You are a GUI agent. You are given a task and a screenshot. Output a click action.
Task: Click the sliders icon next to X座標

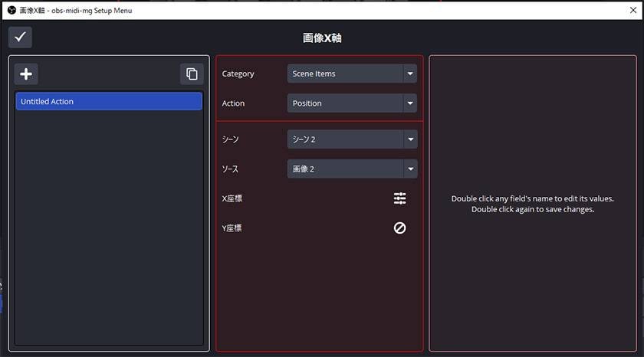pos(399,198)
